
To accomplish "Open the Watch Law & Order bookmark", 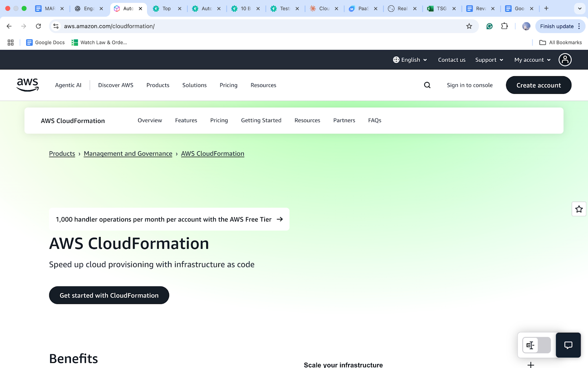I will [x=99, y=42].
